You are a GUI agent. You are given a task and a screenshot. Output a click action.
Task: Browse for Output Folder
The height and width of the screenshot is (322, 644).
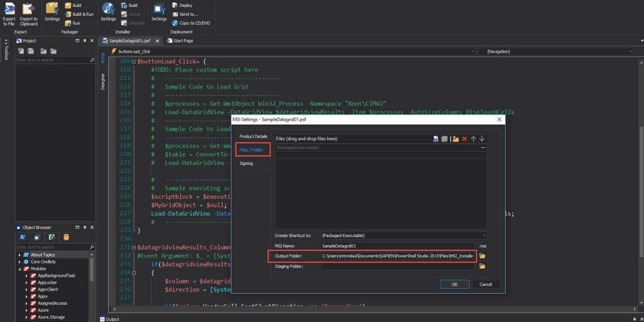click(482, 256)
